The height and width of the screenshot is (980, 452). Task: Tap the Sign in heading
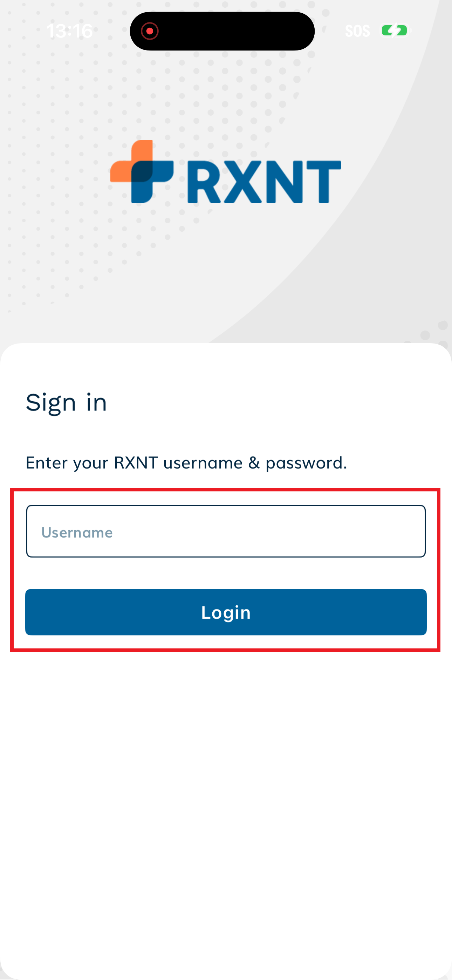(66, 403)
